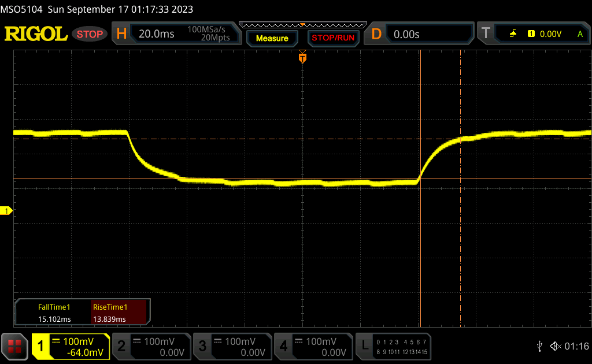Click the trigger source channel 1 badge
The height and width of the screenshot is (364, 592).
(x=531, y=34)
